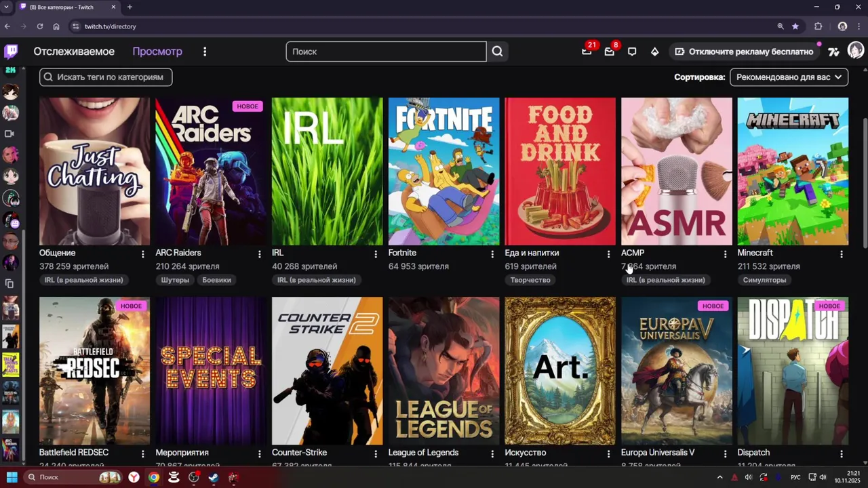Open options for Minecraft category
Viewport: 868px width, 488px height.
[x=842, y=253]
